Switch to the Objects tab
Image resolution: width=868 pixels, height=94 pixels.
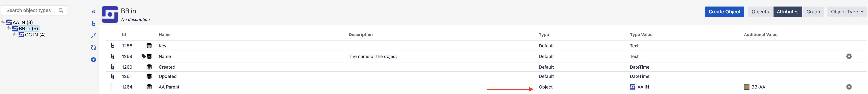pos(760,12)
